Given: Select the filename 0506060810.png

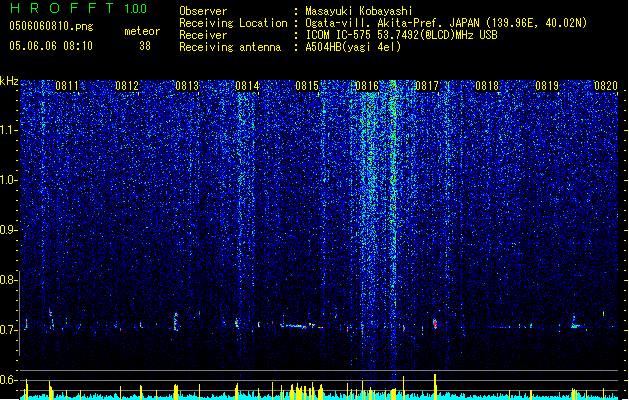Looking at the screenshot, I should pos(51,26).
